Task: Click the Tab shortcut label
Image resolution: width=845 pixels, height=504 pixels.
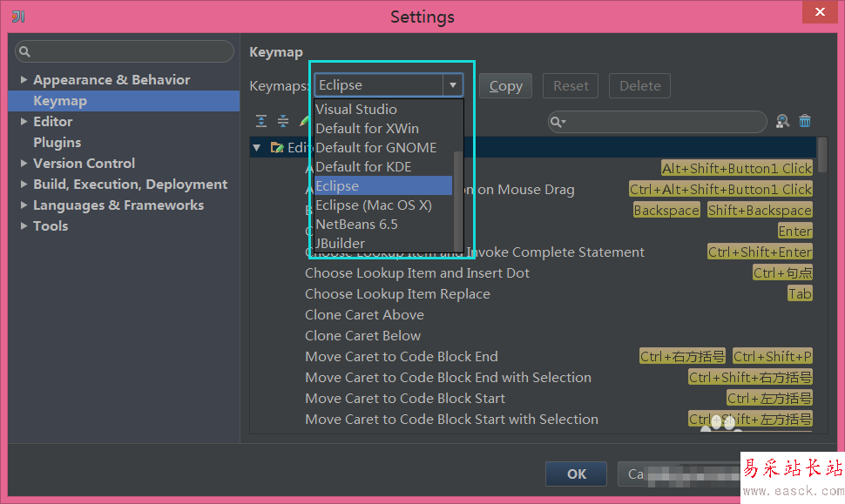Action: click(800, 294)
